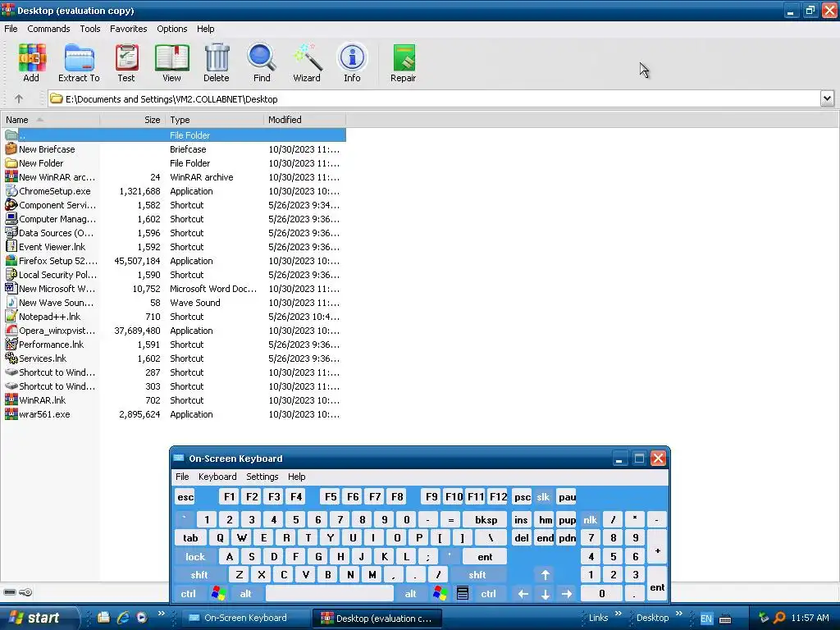Expand the Links toolbar chevron
Viewport: 840px width, 630px height.
click(x=619, y=614)
